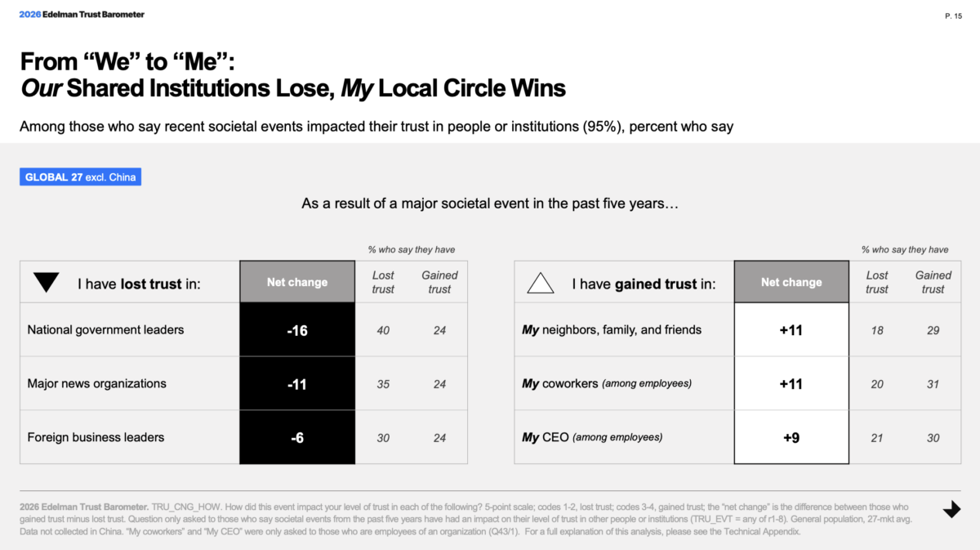The height and width of the screenshot is (550, 980).
Task: Click the My coworkers row label
Action: tap(606, 383)
